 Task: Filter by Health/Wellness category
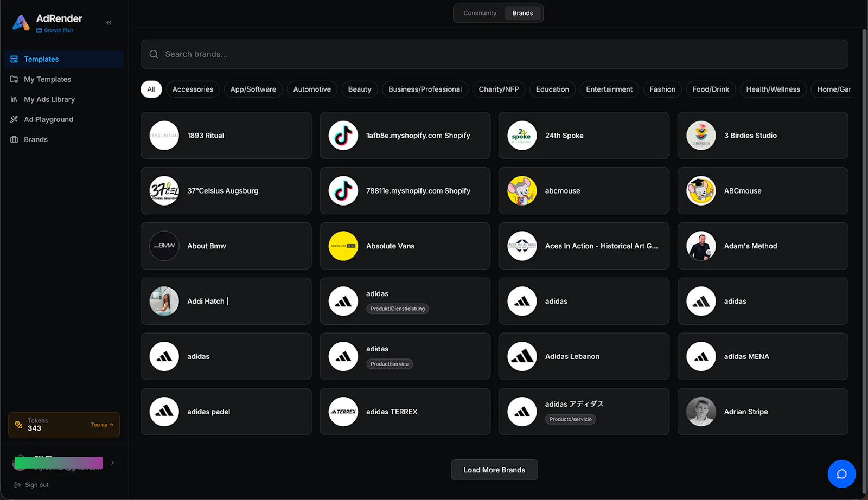coord(773,89)
